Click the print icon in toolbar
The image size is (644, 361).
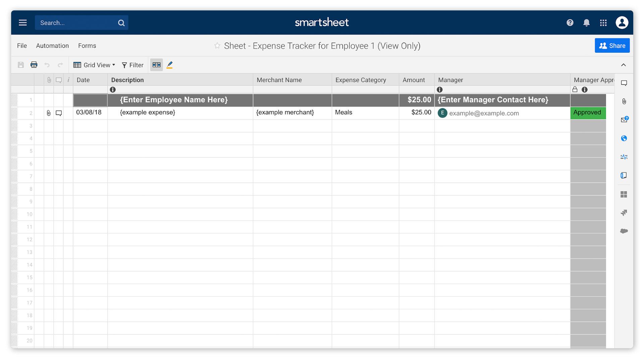pos(34,65)
